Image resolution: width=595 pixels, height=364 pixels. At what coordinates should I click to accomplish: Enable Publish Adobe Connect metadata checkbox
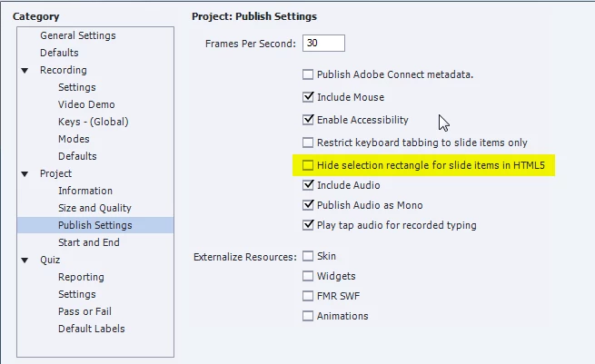308,74
